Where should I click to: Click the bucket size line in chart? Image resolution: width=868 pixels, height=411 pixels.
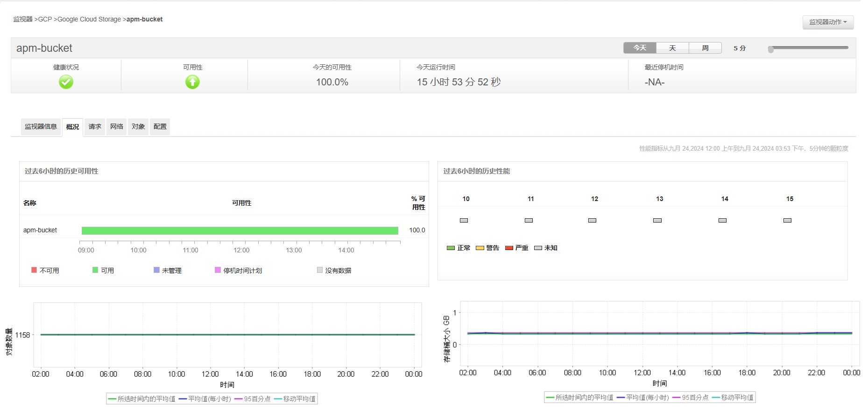(659, 333)
